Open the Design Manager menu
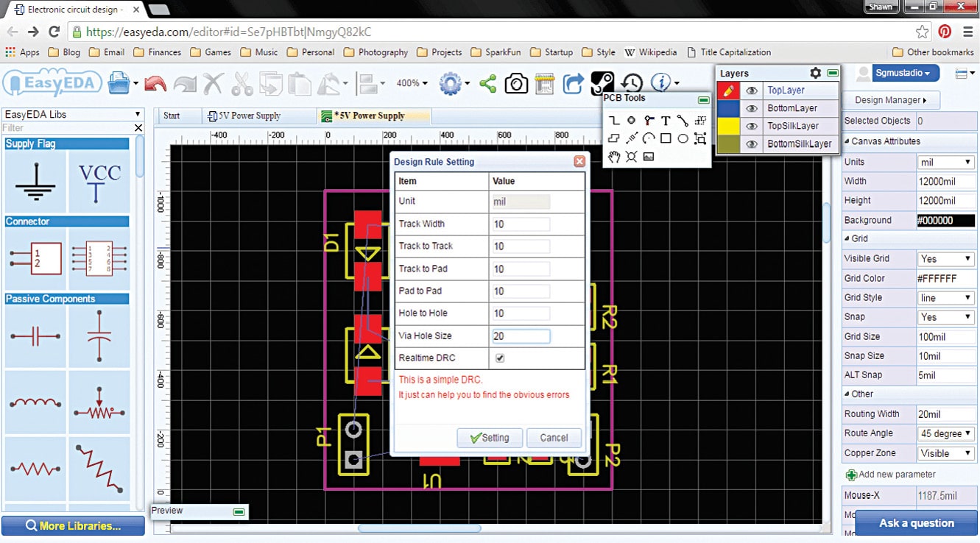980x543 pixels. pyautogui.click(x=890, y=100)
